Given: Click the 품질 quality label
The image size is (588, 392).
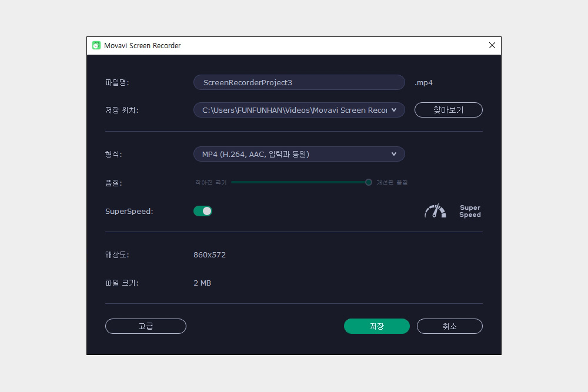Looking at the screenshot, I should pos(113,183).
